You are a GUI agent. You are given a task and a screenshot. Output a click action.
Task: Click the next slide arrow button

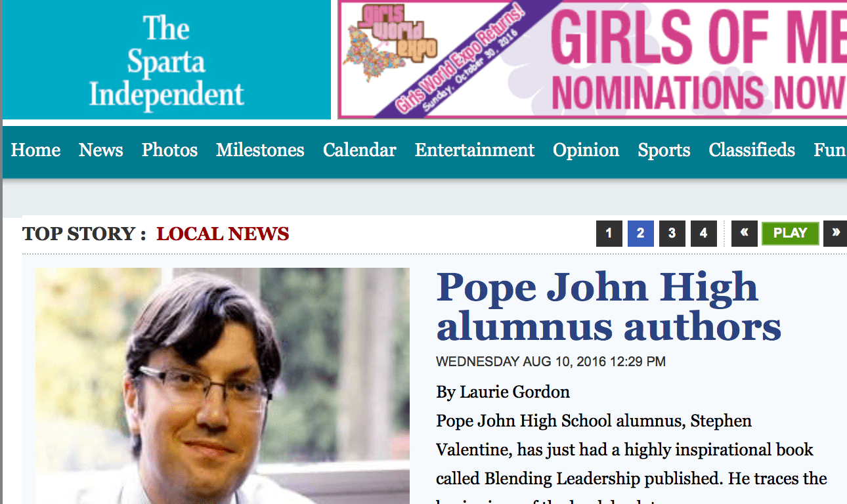coord(835,234)
